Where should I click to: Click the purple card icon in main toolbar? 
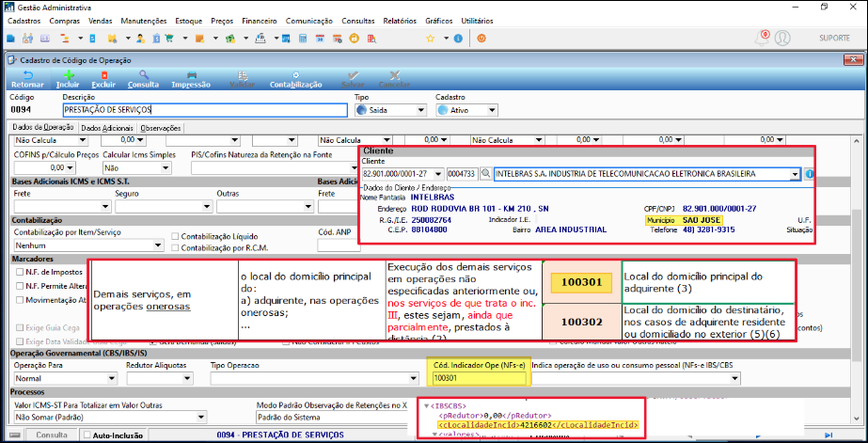(45, 39)
